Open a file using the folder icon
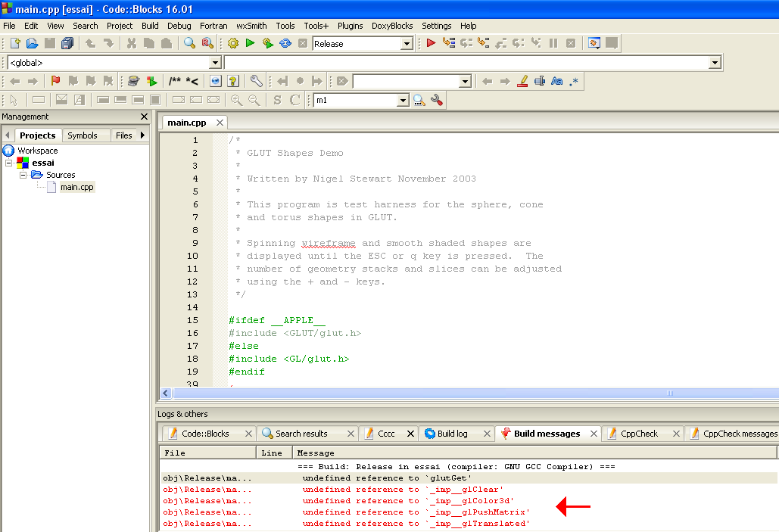The image size is (779, 532). [33, 43]
